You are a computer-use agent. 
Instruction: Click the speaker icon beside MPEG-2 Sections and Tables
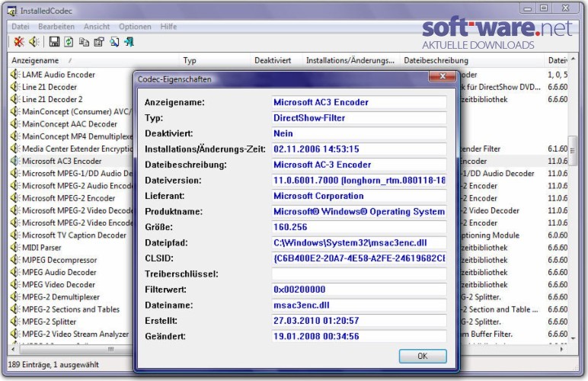click(15, 309)
